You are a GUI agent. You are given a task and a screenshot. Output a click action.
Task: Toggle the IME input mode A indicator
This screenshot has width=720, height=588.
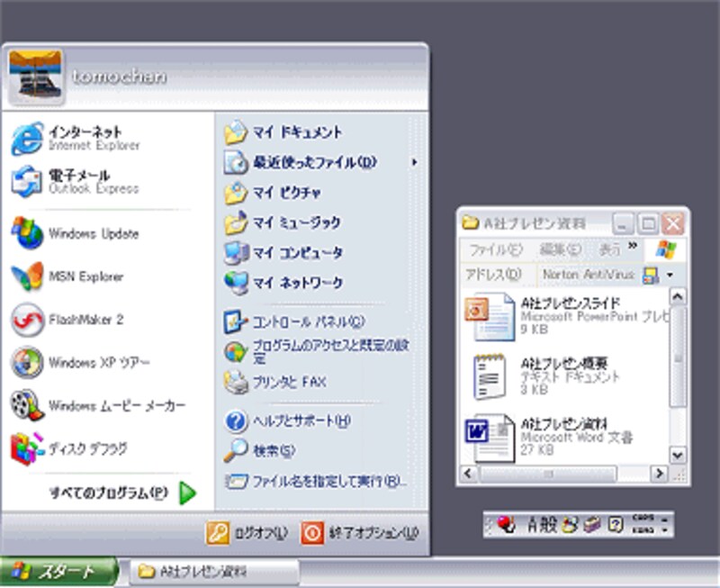(533, 525)
